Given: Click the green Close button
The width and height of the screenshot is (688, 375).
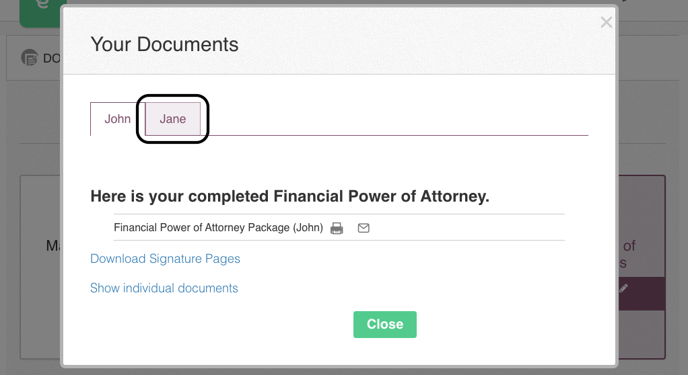Looking at the screenshot, I should click(385, 324).
